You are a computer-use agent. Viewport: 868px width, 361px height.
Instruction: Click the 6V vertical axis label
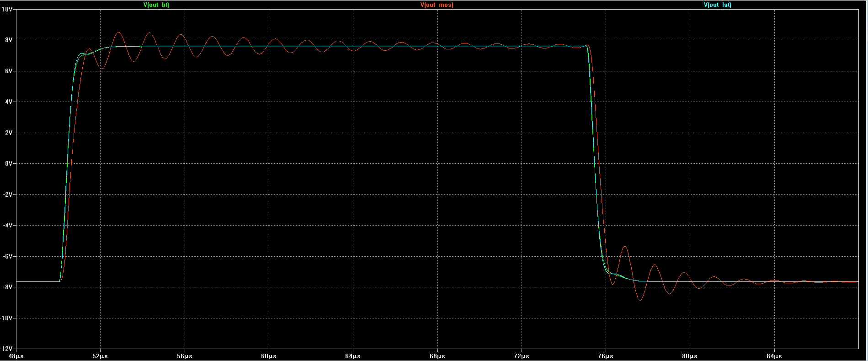point(9,71)
